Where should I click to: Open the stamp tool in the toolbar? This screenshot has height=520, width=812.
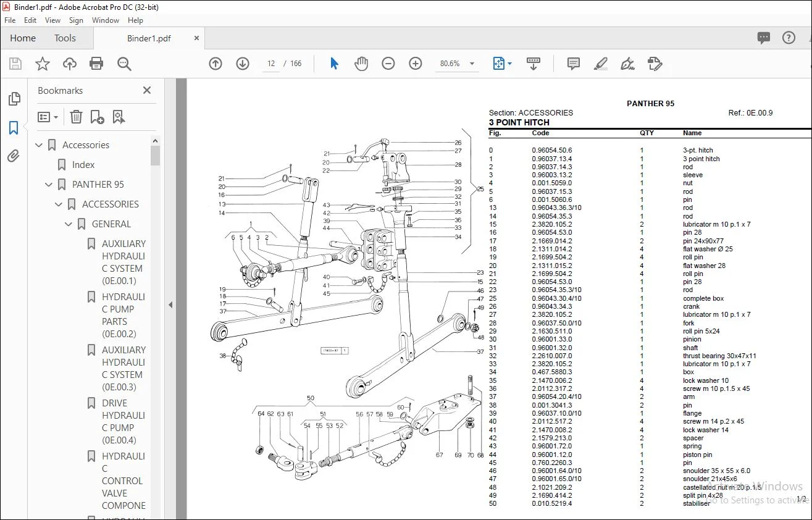click(x=655, y=64)
